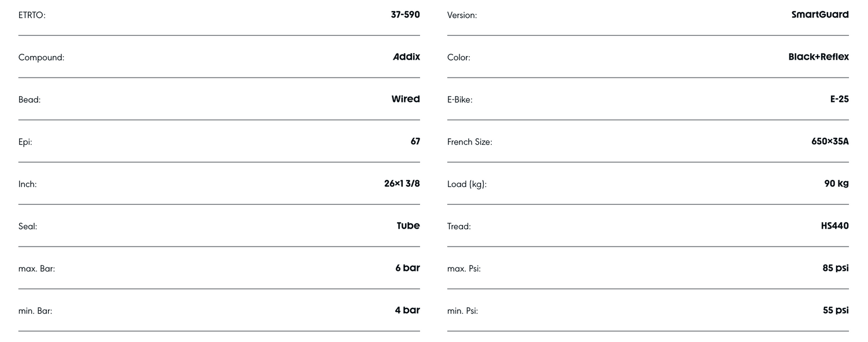Select the Addix compound value

coord(406,57)
